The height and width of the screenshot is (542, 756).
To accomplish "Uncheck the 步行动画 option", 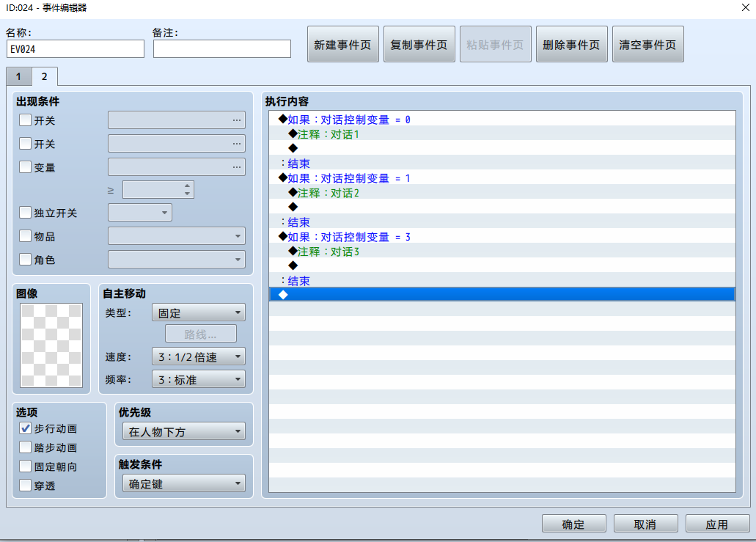I will click(25, 428).
